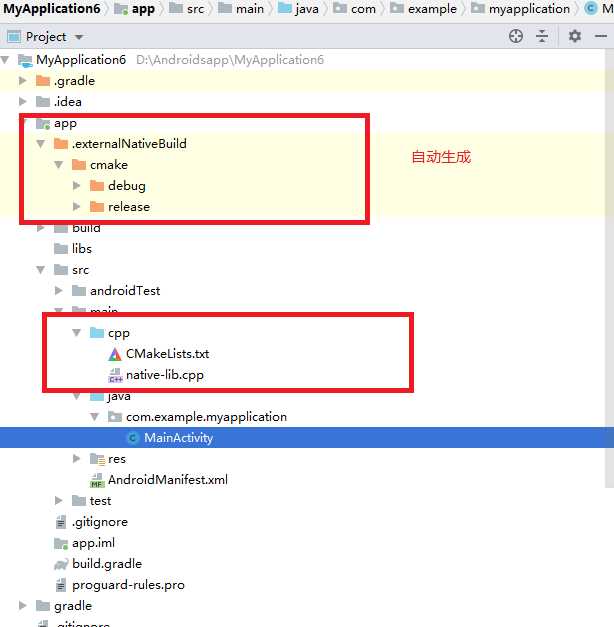Expand the .gradle folder
This screenshot has width=614, height=627.
(x=23, y=81)
